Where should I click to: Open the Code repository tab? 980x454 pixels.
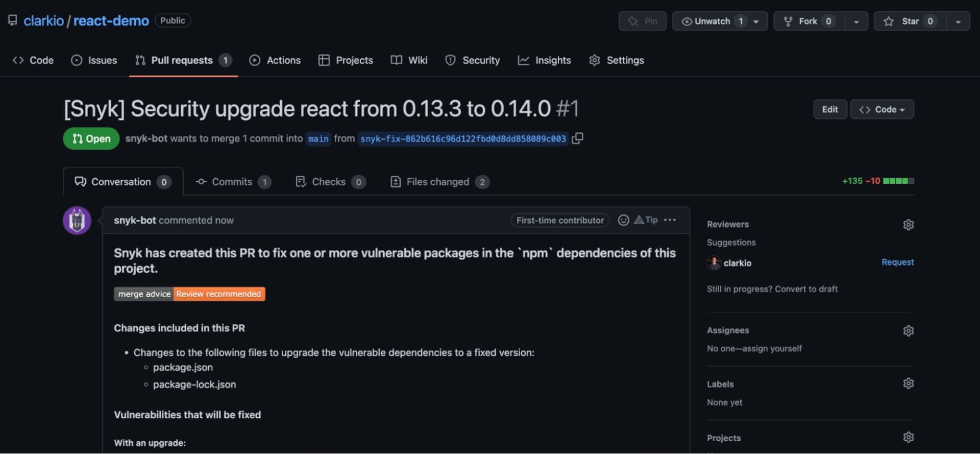(33, 60)
